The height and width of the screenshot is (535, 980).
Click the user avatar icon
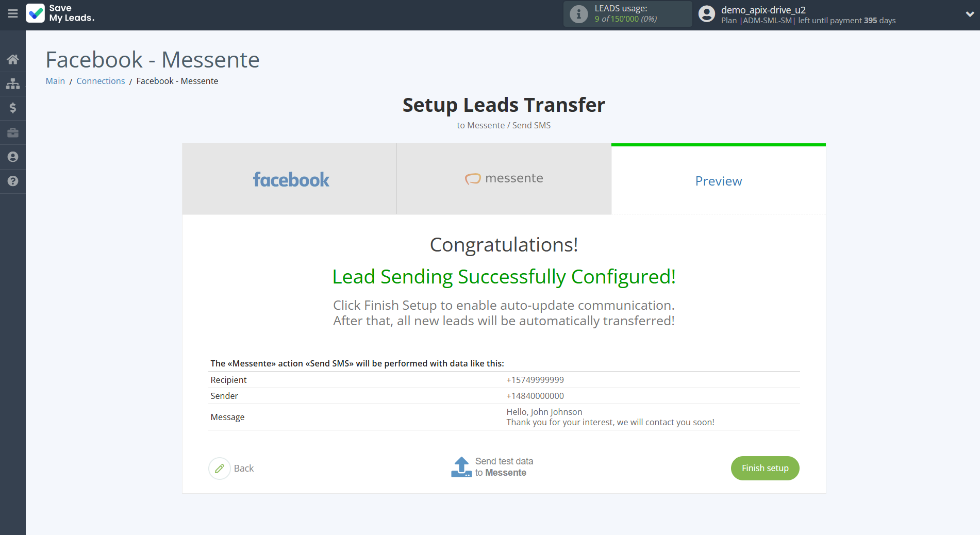[706, 14]
